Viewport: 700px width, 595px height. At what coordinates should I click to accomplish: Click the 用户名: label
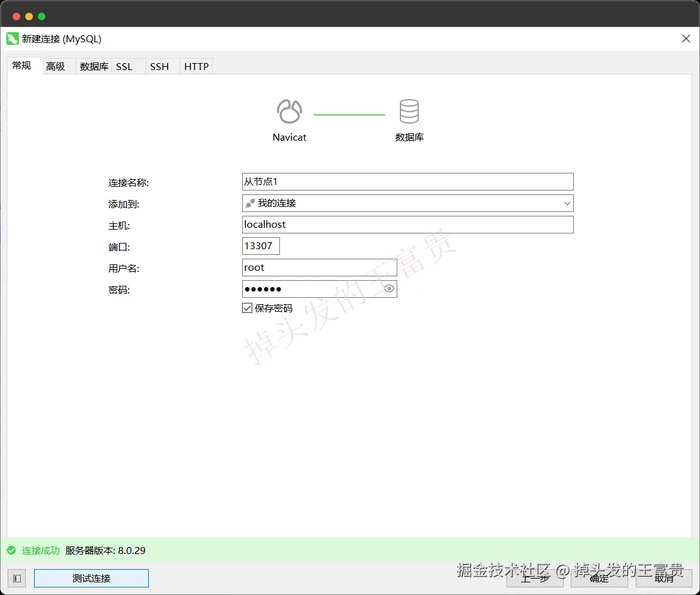pos(124,268)
